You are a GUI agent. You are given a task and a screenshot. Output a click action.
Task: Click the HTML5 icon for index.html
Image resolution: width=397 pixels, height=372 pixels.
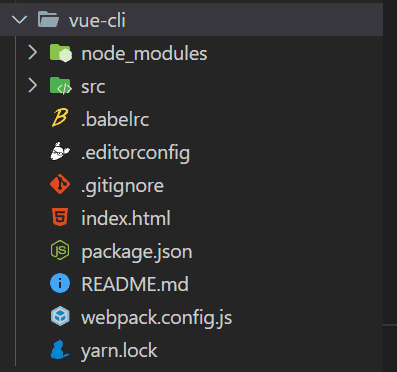(x=60, y=217)
